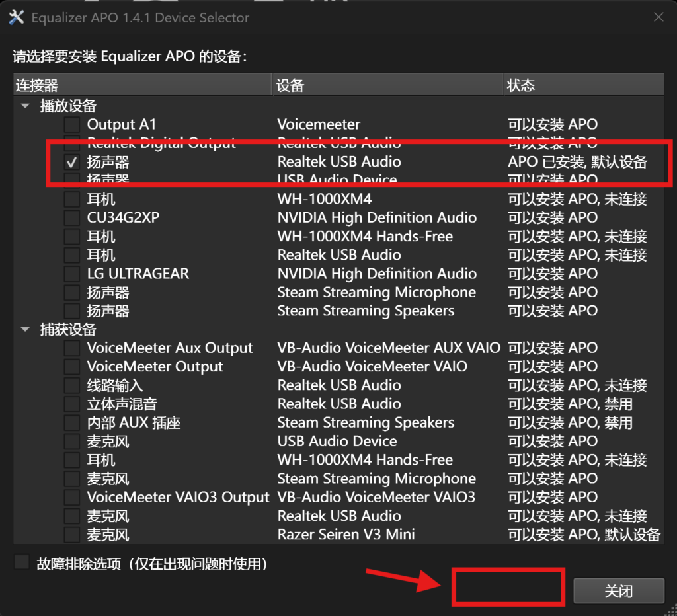This screenshot has height=616, width=677.
Task: Sort by the 连接器 column header
Action: pyautogui.click(x=143, y=85)
